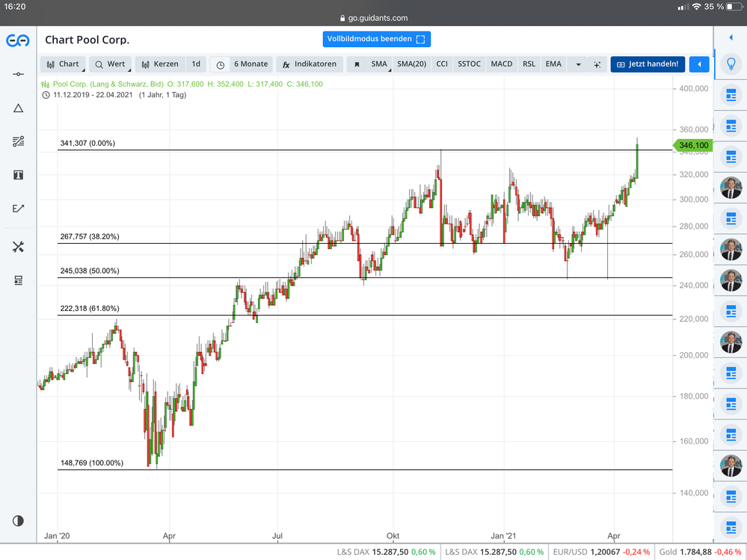This screenshot has height=560, width=747.
Task: Expand the indicator list dropdown arrow after EMA
Action: 578,64
